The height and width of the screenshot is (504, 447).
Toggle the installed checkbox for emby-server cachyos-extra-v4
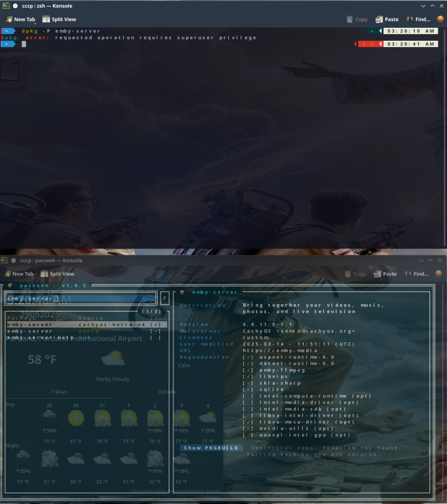click(155, 324)
